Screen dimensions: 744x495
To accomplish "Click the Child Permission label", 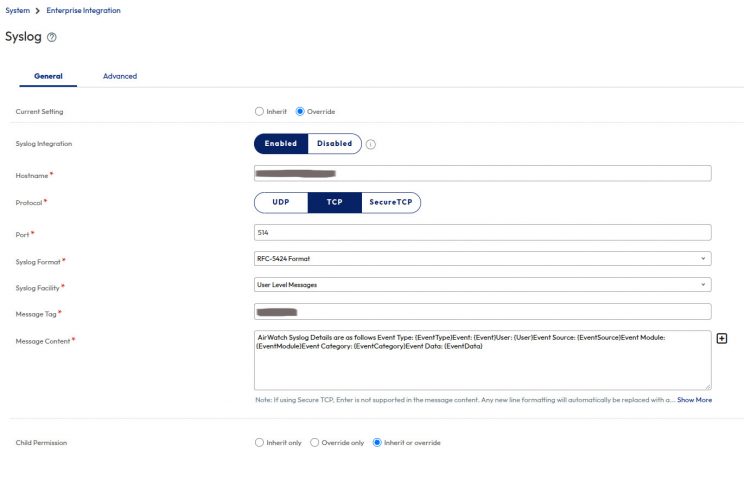I will tap(41, 443).
